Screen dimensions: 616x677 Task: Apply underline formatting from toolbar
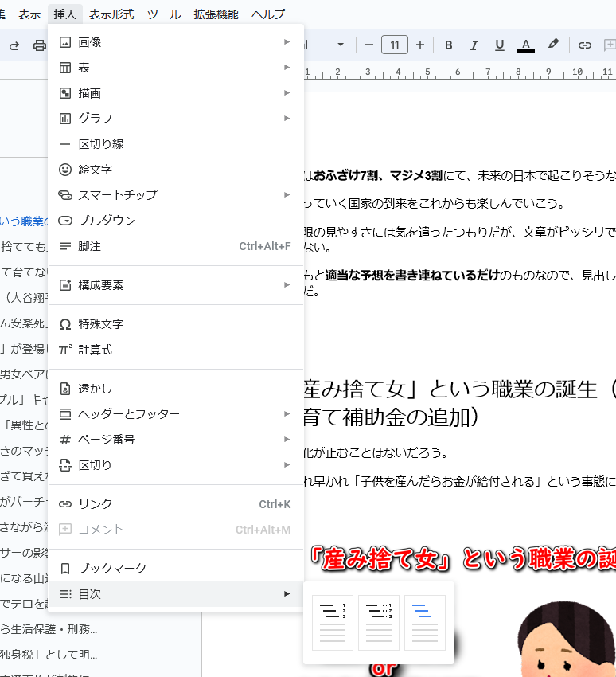[x=500, y=45]
